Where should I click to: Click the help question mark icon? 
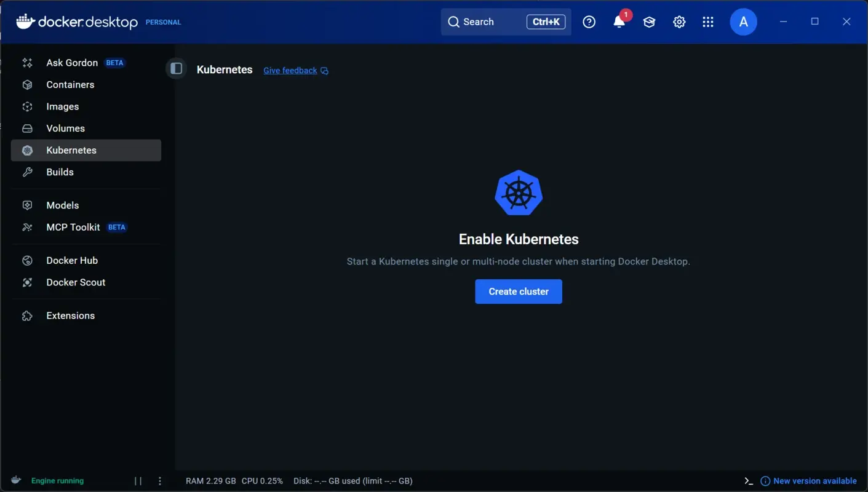(589, 22)
